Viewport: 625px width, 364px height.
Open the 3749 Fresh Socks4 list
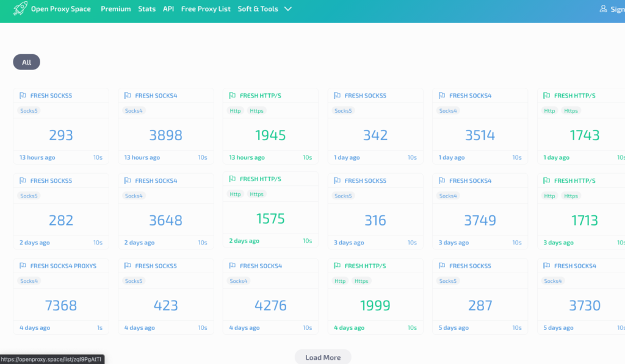coord(480,220)
